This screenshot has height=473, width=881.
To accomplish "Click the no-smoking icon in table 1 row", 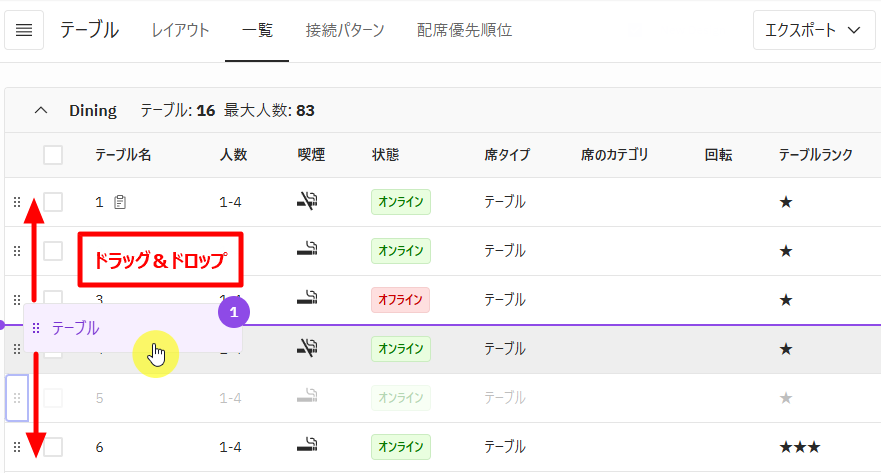I will click(308, 202).
